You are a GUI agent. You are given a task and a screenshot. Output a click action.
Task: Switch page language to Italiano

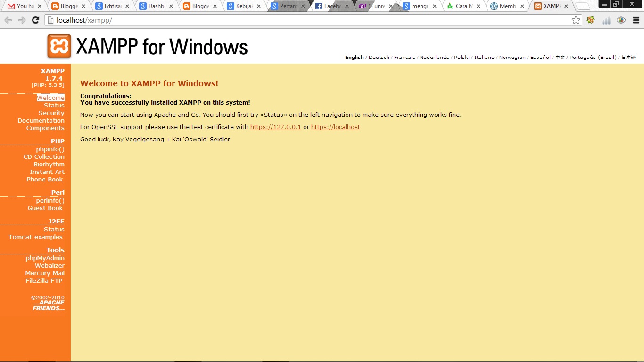pyautogui.click(x=484, y=57)
